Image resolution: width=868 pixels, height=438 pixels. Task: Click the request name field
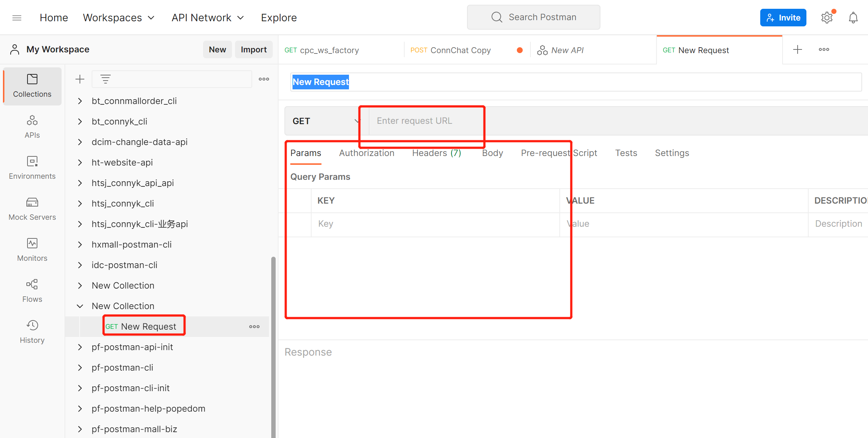click(x=576, y=82)
